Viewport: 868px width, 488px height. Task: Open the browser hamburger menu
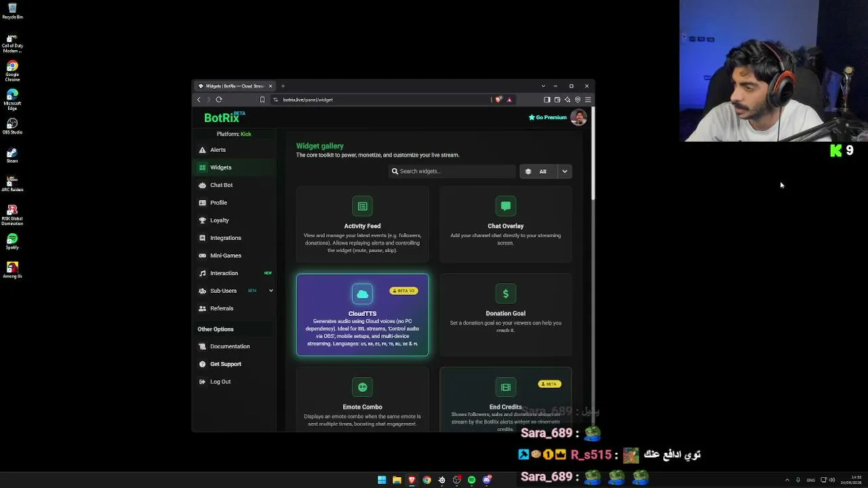[x=588, y=100]
